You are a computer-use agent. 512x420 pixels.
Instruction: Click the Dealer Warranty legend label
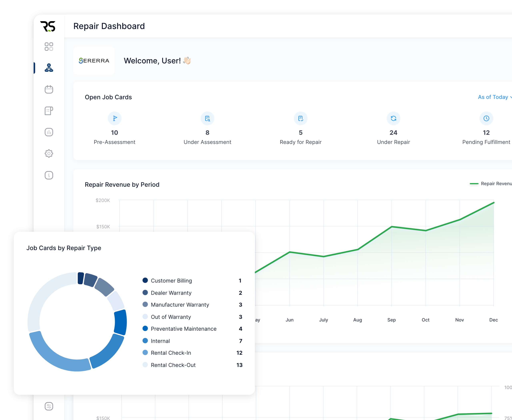171,293
